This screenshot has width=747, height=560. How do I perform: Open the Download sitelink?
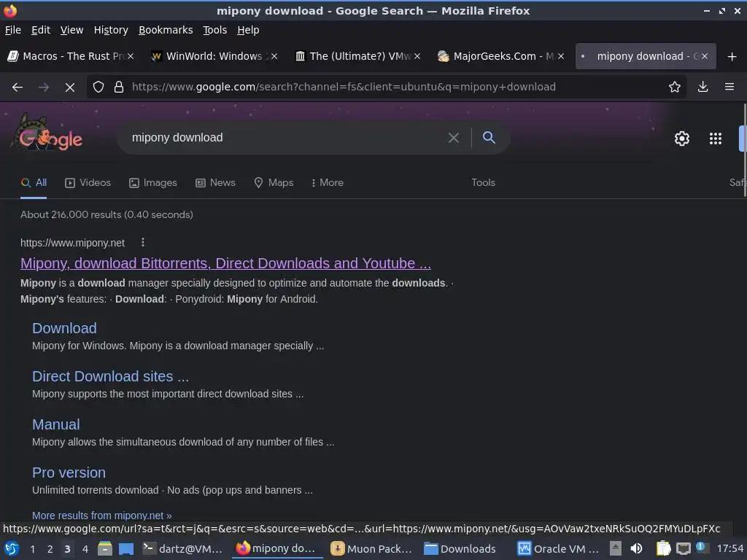64,328
